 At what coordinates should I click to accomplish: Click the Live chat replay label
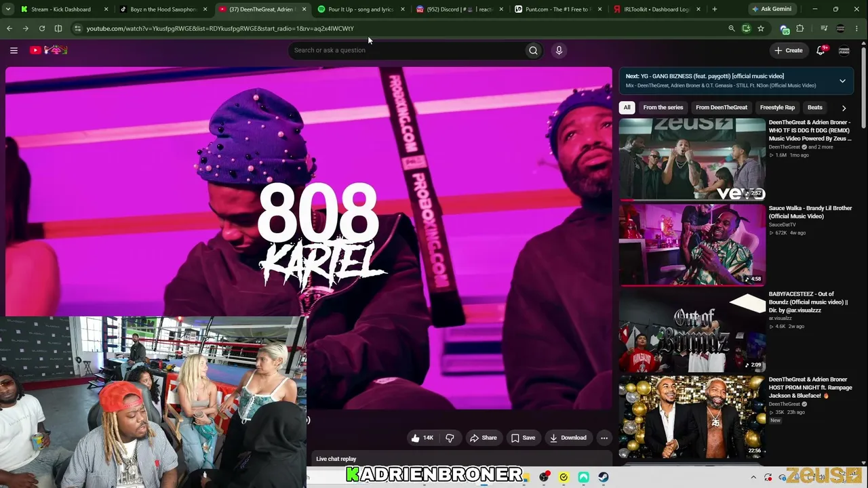(336, 459)
